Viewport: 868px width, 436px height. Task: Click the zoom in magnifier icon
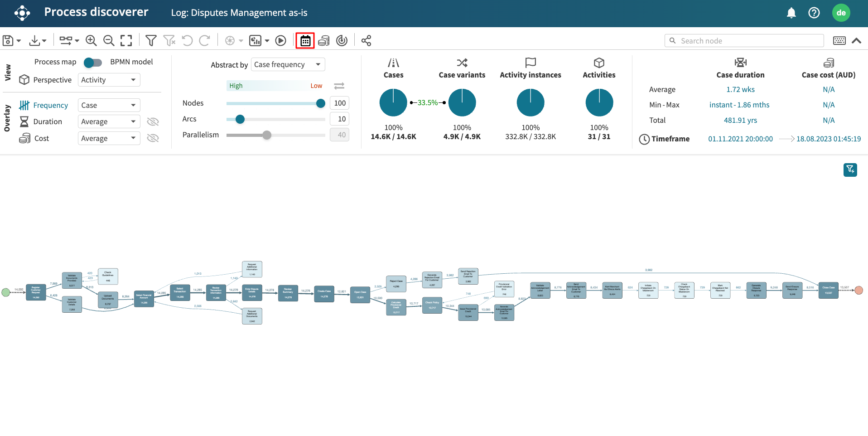click(91, 41)
